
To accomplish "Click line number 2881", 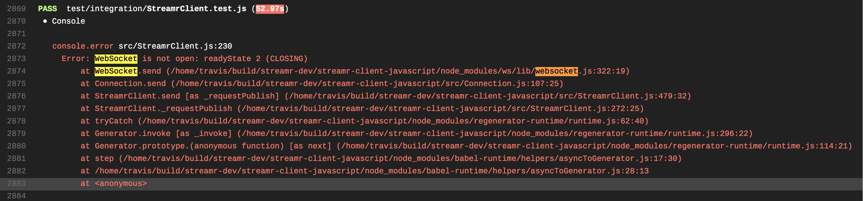I will 16,158.
